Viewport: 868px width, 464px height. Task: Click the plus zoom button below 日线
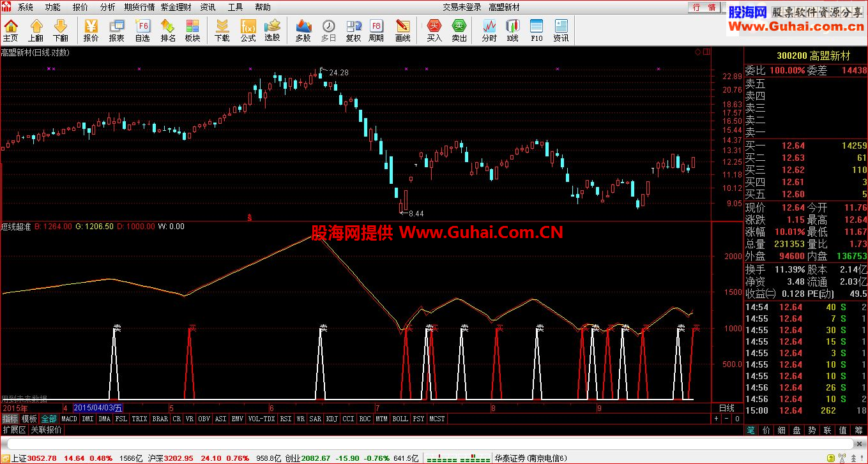pos(717,419)
